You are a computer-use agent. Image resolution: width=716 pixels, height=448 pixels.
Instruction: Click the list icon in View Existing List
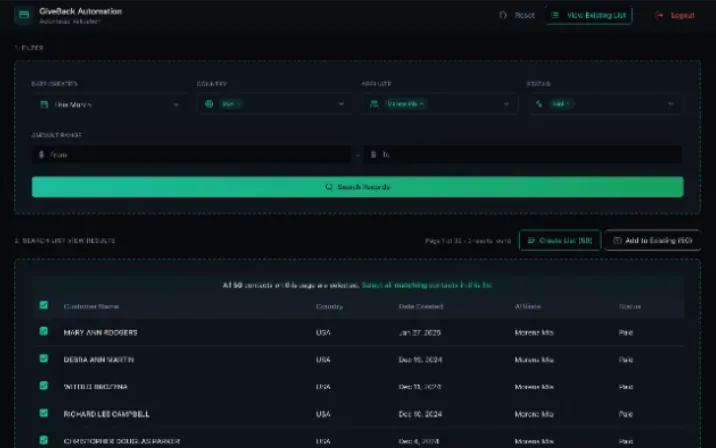[555, 15]
